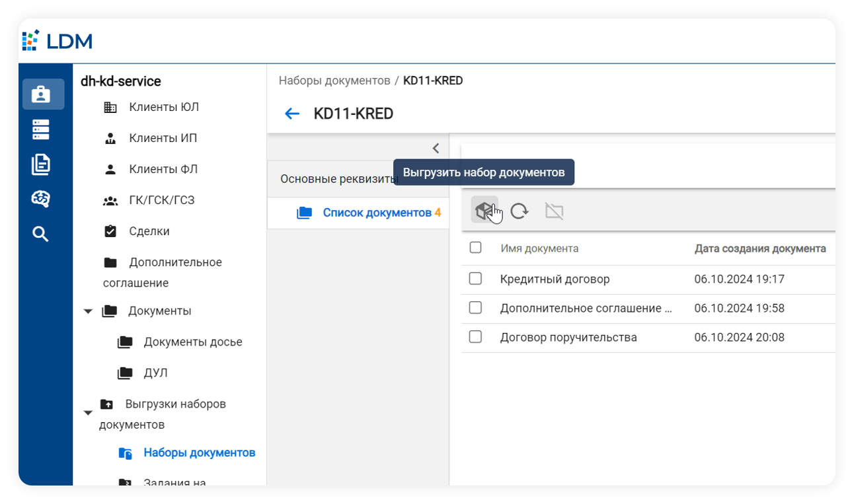Collapse the Выгрузки наборов документов arrow
The height and width of the screenshot is (504, 854).
[x=88, y=414]
